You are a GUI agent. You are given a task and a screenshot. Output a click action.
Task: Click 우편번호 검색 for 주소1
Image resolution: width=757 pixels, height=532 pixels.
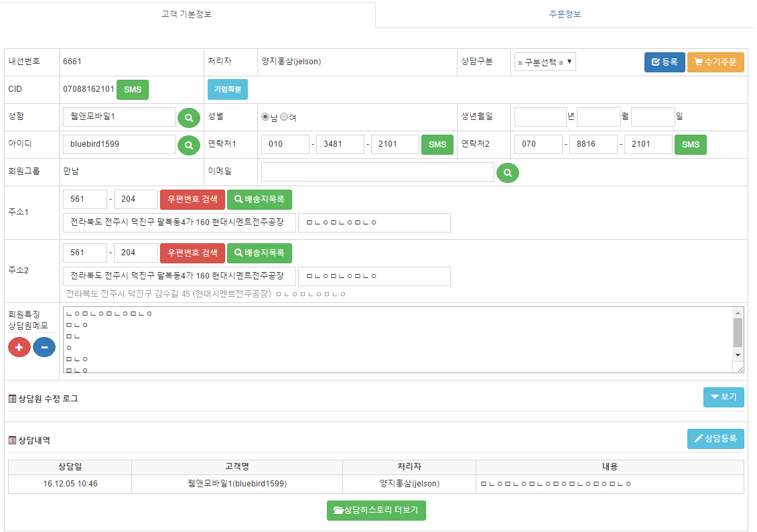pos(192,200)
